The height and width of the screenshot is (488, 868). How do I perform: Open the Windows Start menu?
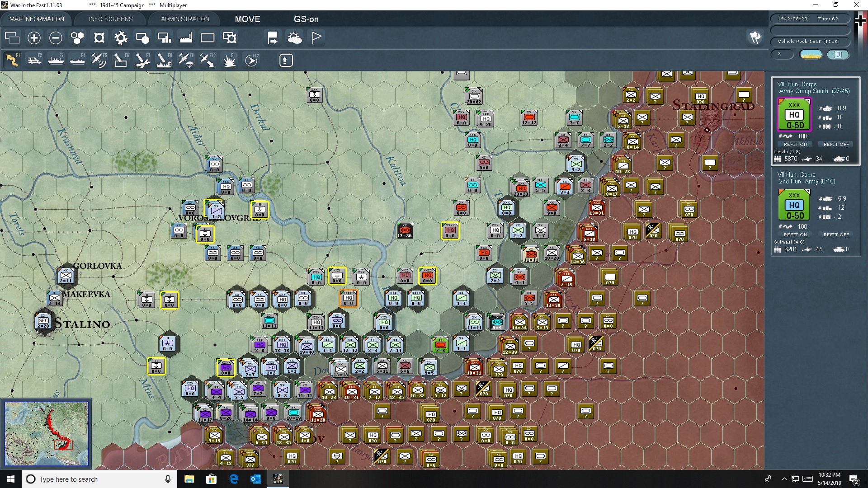11,479
